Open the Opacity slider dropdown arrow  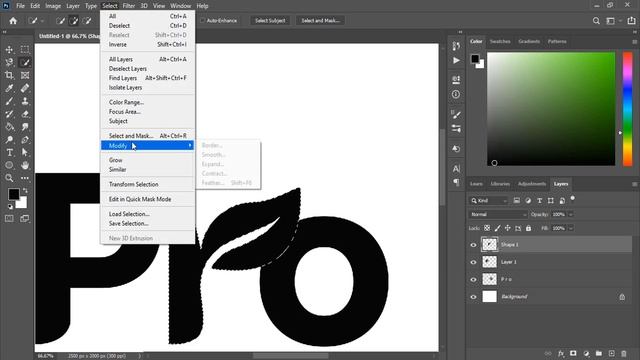click(x=571, y=214)
